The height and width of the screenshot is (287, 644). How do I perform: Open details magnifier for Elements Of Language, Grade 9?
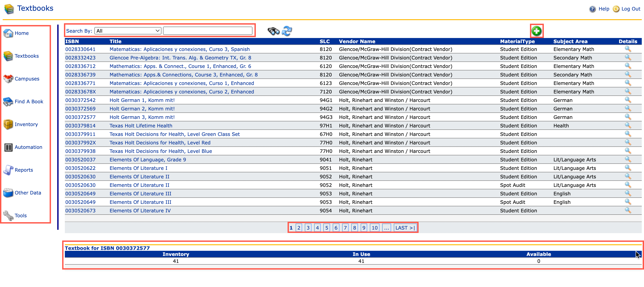coord(628,160)
